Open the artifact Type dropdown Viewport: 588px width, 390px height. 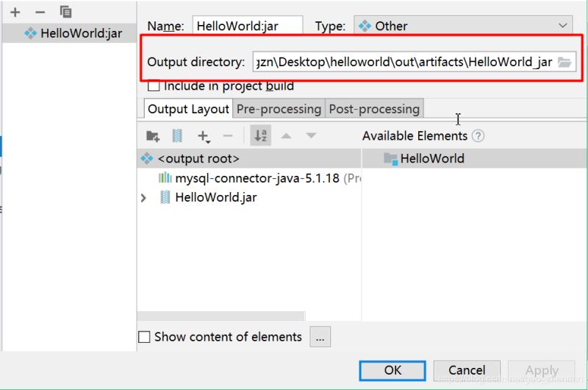pos(463,26)
